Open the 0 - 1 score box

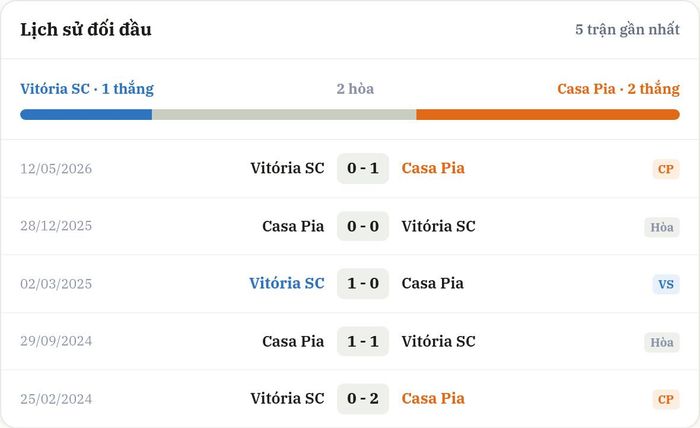pos(363,168)
